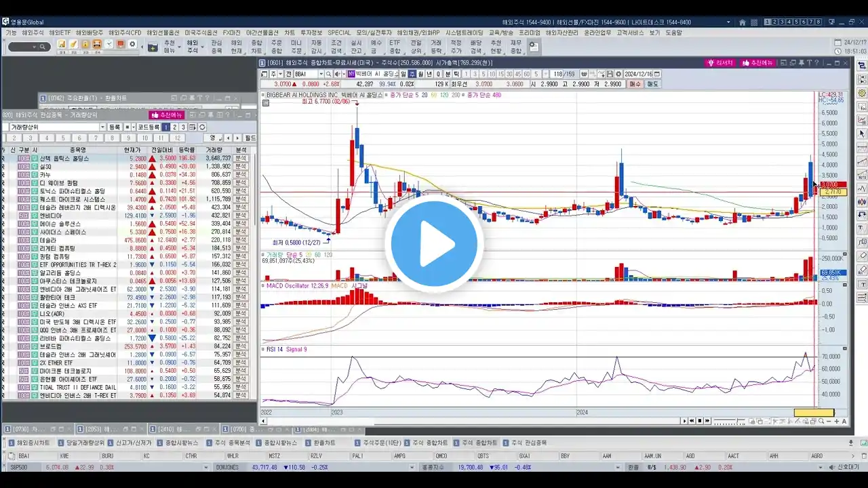Select watchlist group tab 10
The width and height of the screenshot is (868, 488).
pyautogui.click(x=144, y=138)
